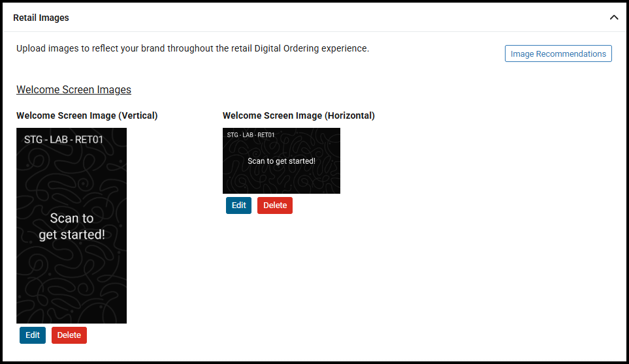629x364 pixels.
Task: Click STG - LAB - RET01 text on vertical image
Action: (63, 139)
